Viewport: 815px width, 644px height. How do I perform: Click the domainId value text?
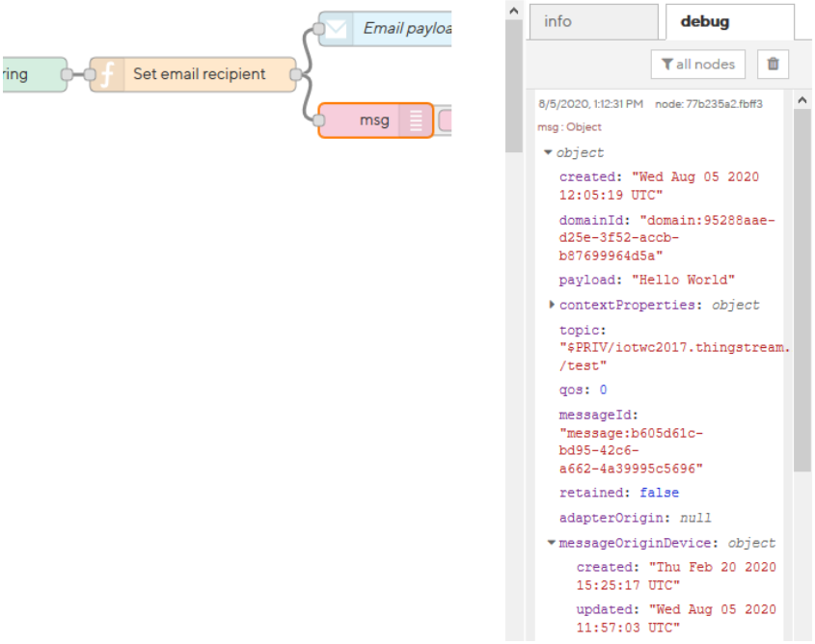click(666, 238)
